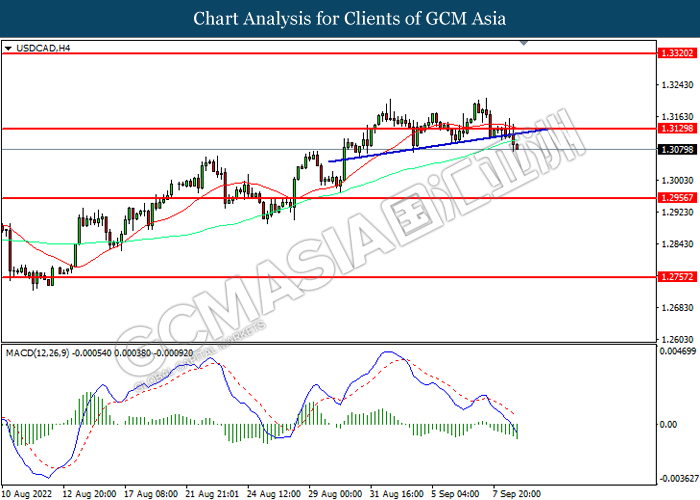Click the 1.28430 price axis value
This screenshot has width=700, height=500.
677,244
